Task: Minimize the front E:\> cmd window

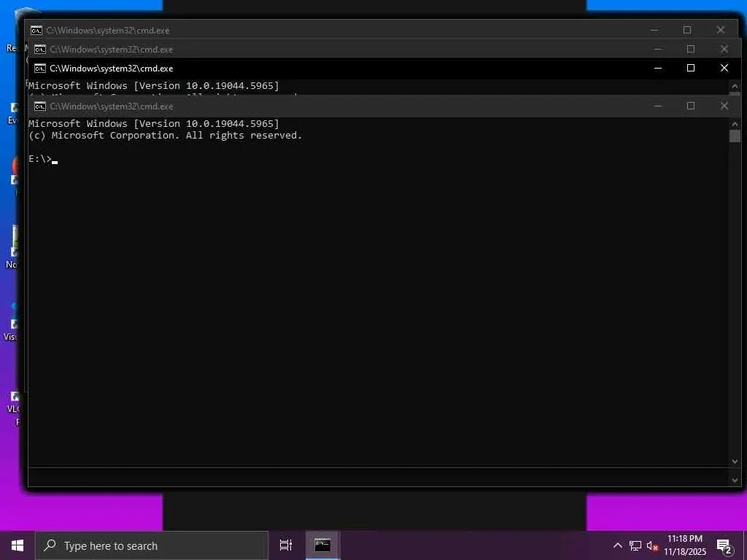Action: 658,106
